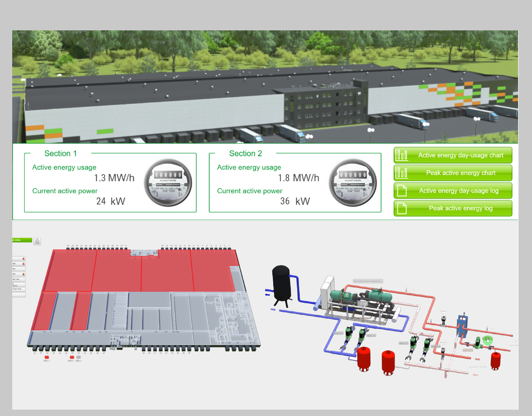The height and width of the screenshot is (416, 532).
Task: Click the blue plate heat exchanger
Action: click(462, 325)
